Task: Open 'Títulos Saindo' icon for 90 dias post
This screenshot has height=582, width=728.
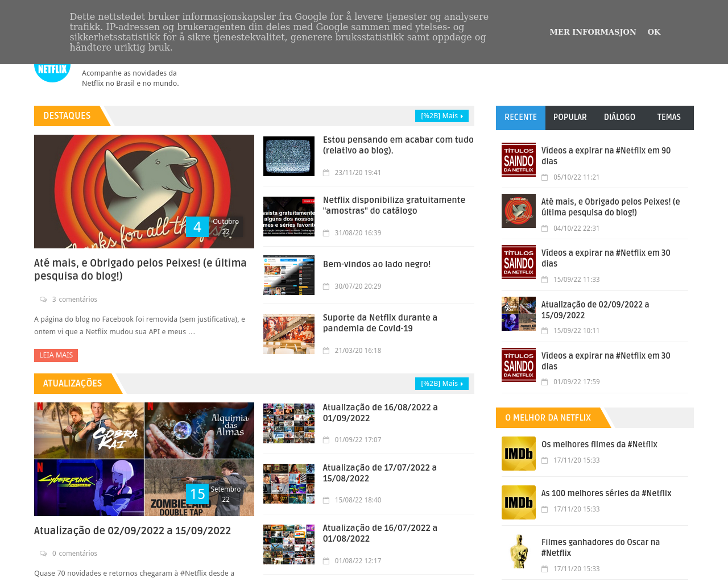Action: click(519, 160)
